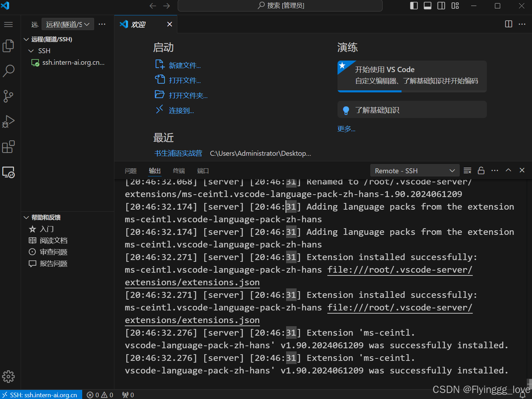The width and height of the screenshot is (532, 399).
Task: Open the Manage gear settings icon
Action: point(8,377)
